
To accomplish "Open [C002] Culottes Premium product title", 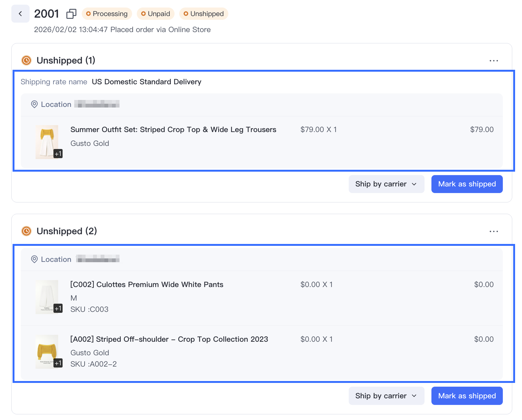I will point(147,285).
